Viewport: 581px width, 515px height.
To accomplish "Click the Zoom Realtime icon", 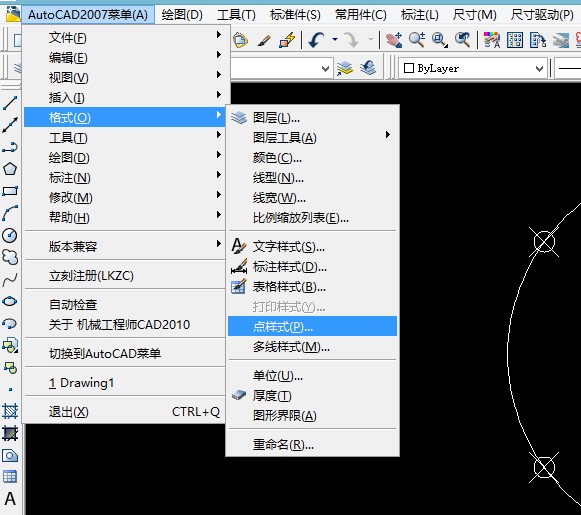I will (417, 40).
